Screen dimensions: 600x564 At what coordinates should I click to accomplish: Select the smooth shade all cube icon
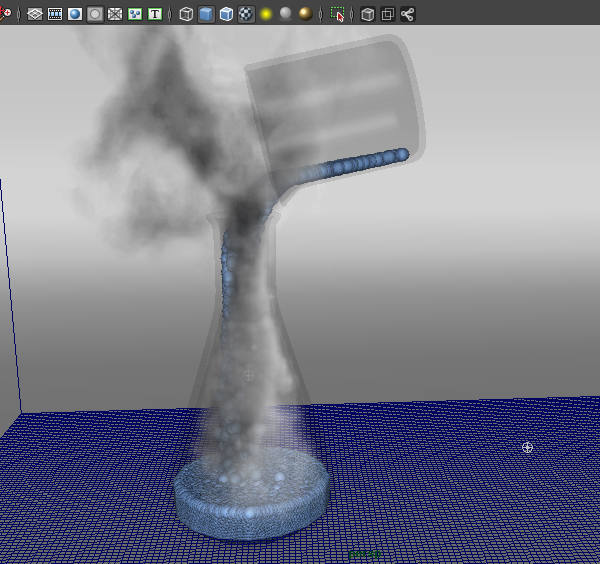pos(206,15)
